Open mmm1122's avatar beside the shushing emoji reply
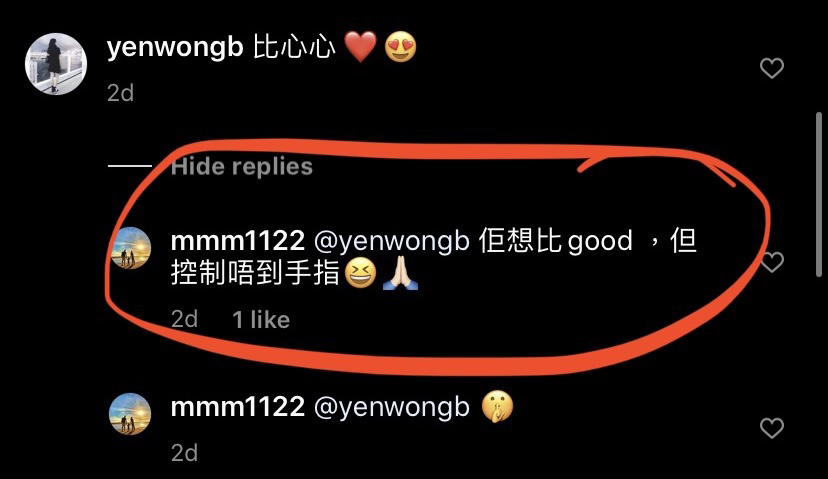Viewport: 828px width, 479px height. point(130,414)
